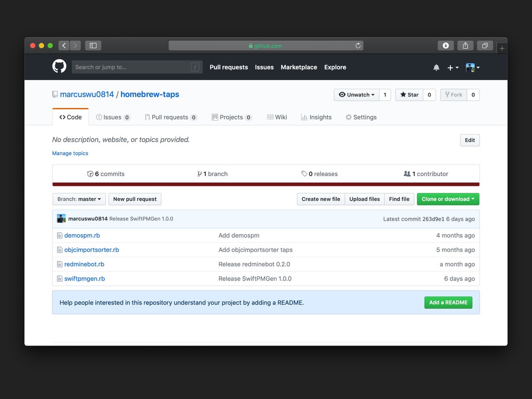
Task: Open the 1 branch list
Action: (x=212, y=174)
